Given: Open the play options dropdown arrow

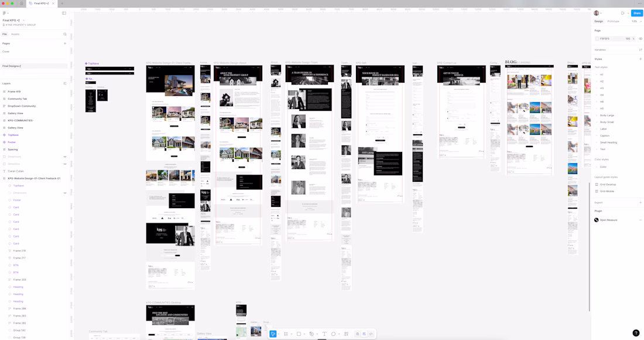Looking at the screenshot, I should (x=628, y=13).
